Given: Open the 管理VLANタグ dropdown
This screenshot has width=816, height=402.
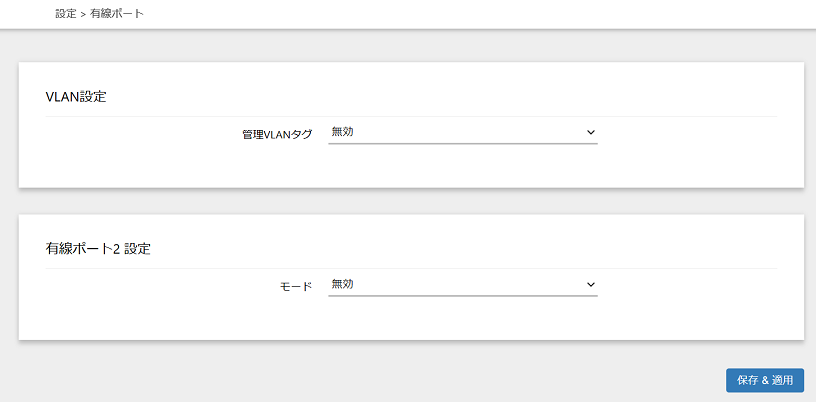Looking at the screenshot, I should (x=462, y=132).
